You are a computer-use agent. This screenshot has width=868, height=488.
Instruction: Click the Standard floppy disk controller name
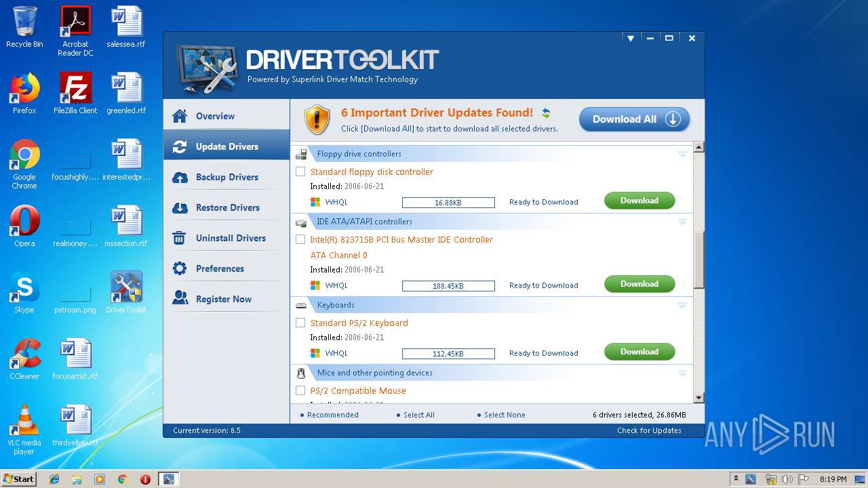372,172
